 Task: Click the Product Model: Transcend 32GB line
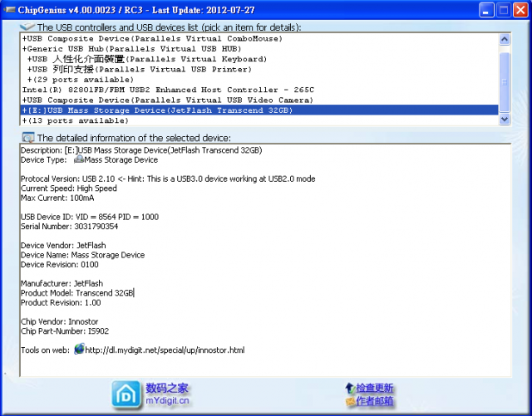coord(77,292)
